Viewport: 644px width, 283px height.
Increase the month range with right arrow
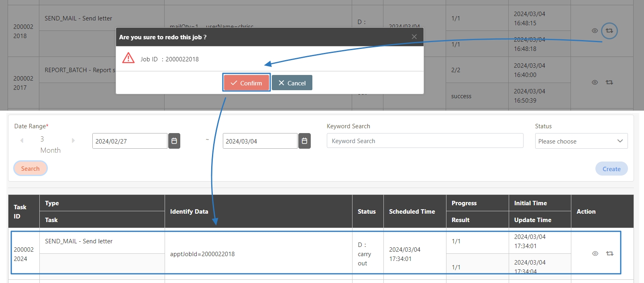pos(73,140)
